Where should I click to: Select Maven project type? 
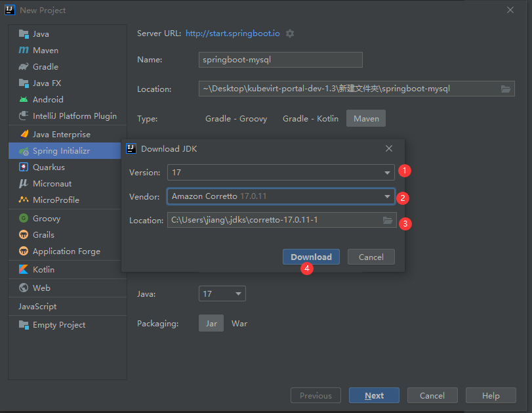pos(366,119)
